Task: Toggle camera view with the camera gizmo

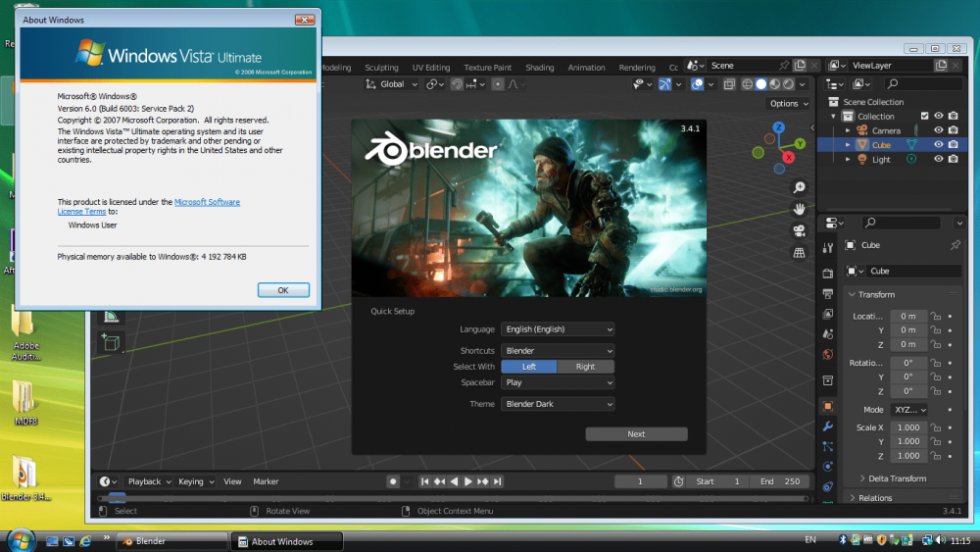Action: coord(800,230)
